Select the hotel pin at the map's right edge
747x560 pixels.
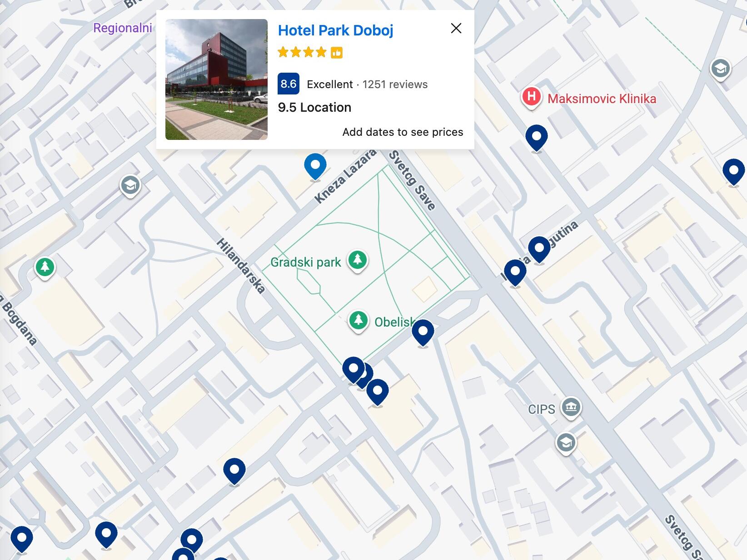(x=734, y=171)
